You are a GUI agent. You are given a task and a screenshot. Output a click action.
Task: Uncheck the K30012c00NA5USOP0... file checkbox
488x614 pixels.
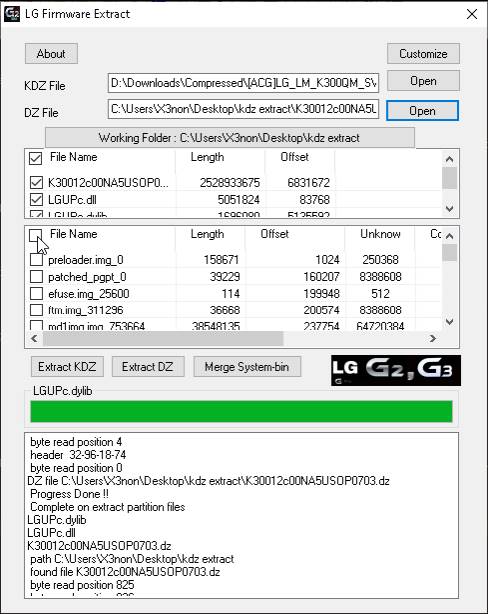click(36, 182)
